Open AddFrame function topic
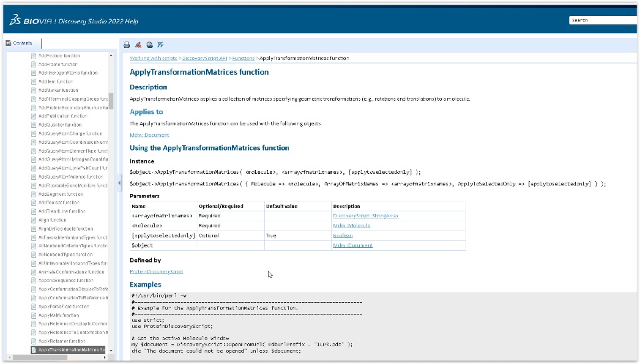 coord(57,65)
